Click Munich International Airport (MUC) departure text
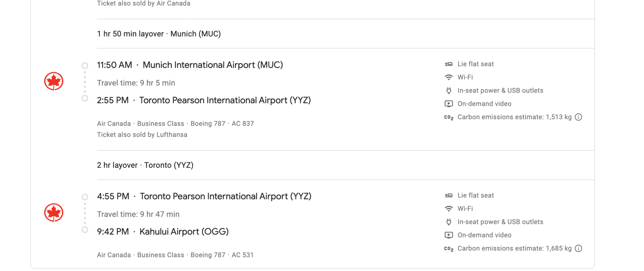644x271 pixels. coord(213,65)
